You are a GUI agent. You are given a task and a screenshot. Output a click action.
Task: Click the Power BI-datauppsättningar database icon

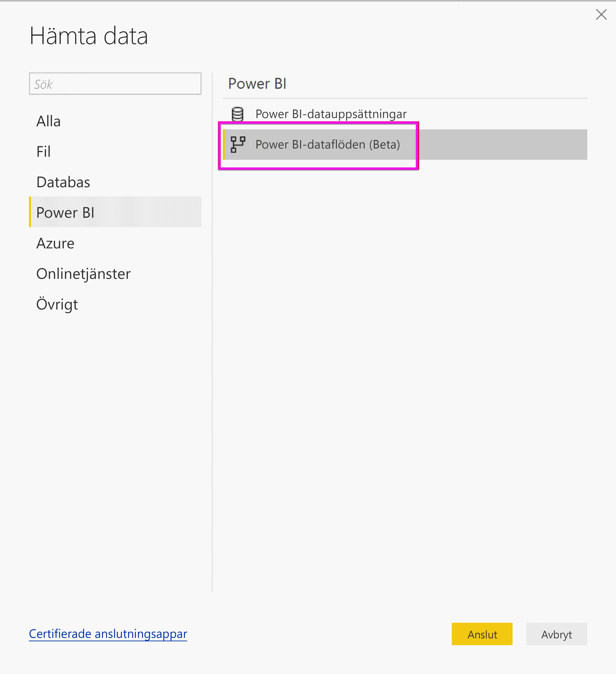(x=237, y=114)
